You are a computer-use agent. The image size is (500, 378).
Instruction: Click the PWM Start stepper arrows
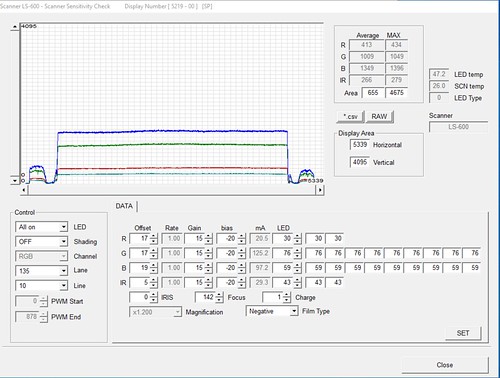pos(44,301)
